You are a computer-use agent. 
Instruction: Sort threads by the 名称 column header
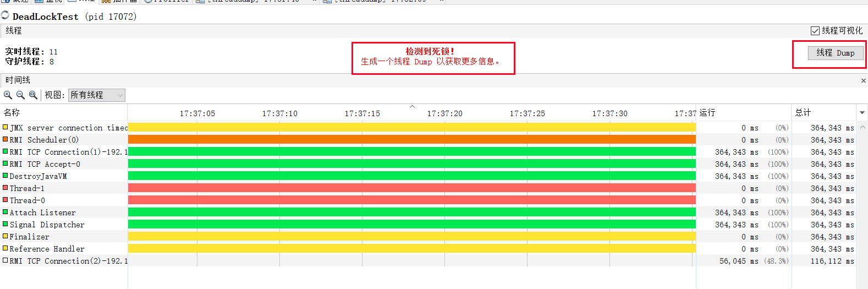[64, 113]
